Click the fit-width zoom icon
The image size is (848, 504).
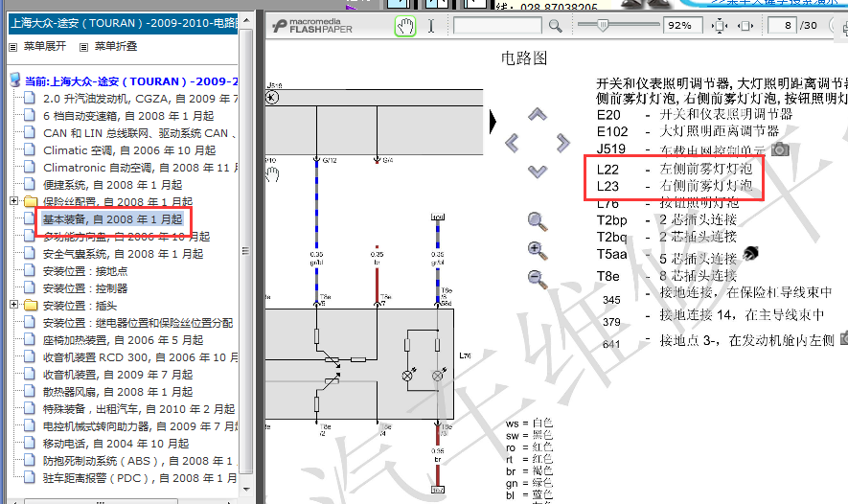click(745, 26)
